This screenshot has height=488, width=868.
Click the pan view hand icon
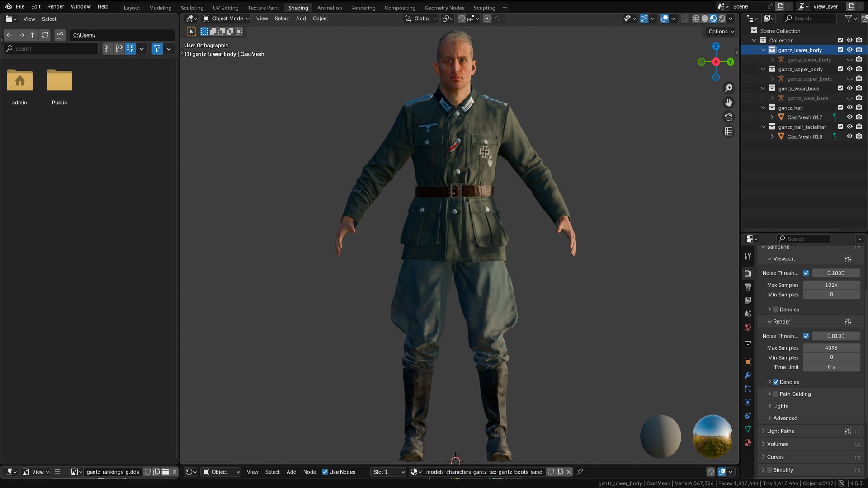729,103
